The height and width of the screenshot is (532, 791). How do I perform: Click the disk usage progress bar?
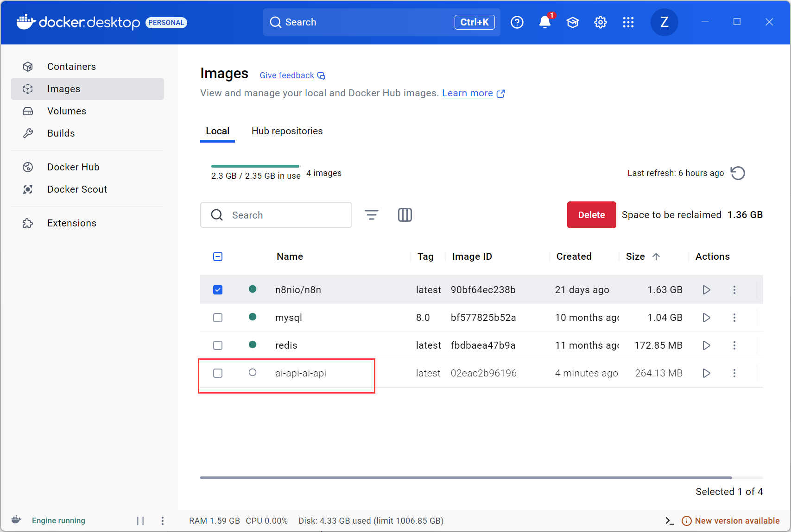256,166
